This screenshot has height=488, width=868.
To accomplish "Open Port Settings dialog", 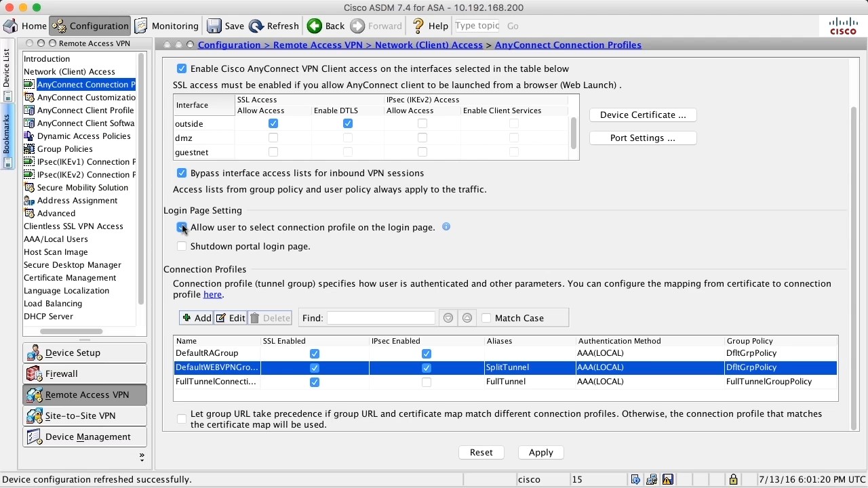I will click(643, 138).
